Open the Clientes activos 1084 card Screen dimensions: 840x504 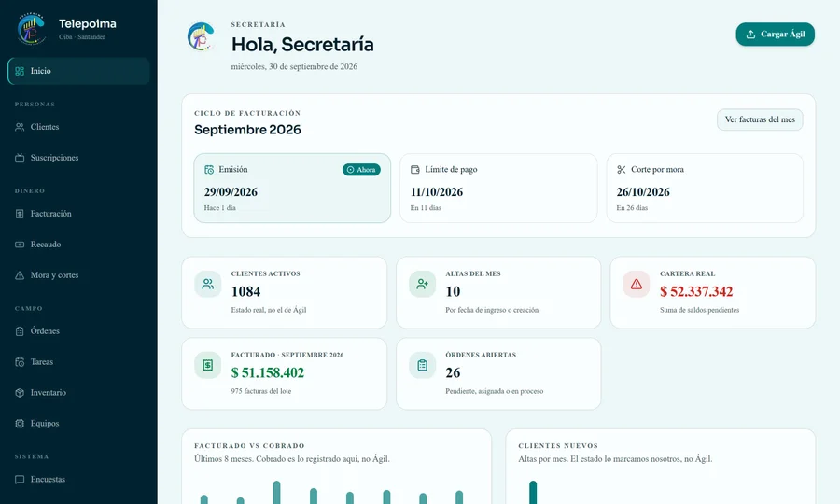click(284, 292)
